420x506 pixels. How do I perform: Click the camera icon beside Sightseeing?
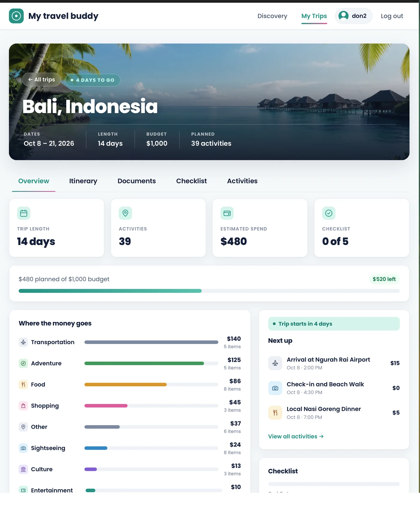(23, 448)
